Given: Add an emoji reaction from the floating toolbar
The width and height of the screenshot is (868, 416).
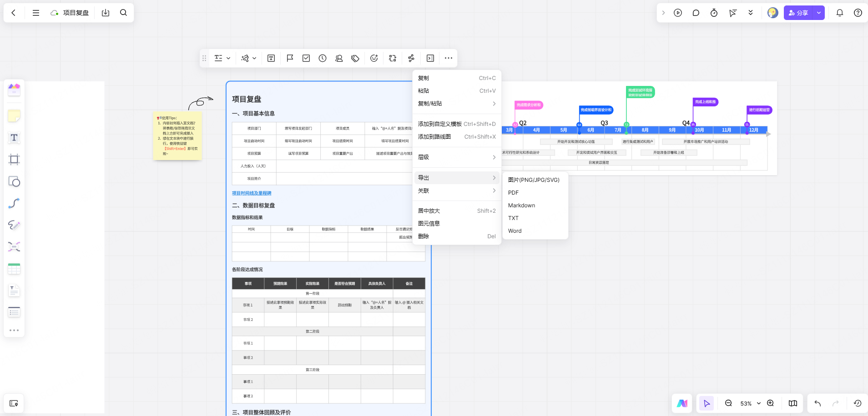Looking at the screenshot, I should click(x=374, y=58).
